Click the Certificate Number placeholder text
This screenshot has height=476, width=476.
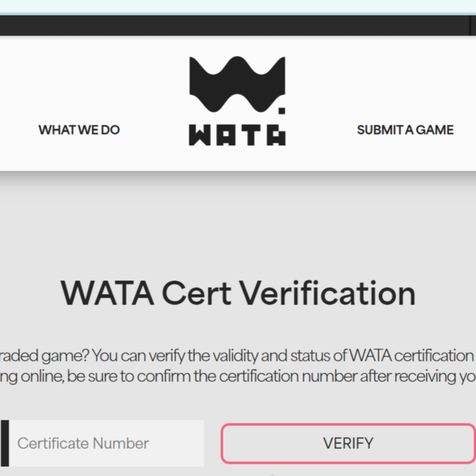(x=83, y=443)
